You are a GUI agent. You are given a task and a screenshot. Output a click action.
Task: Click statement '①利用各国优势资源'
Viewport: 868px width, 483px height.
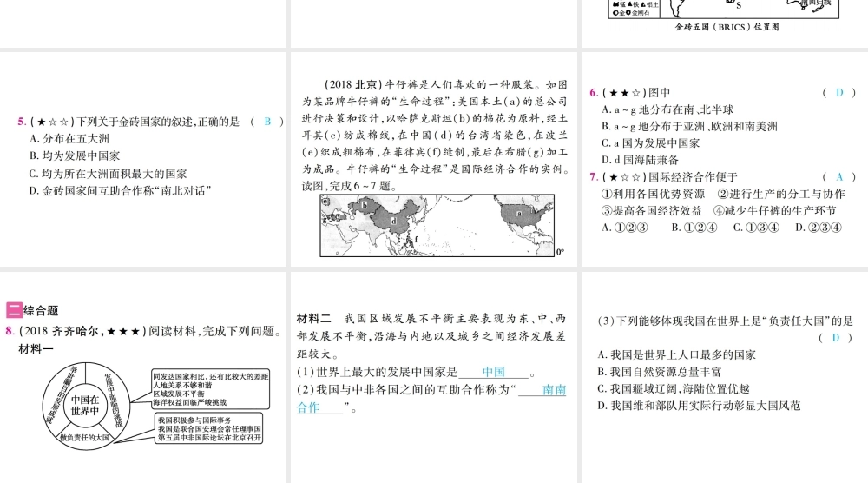[x=654, y=194]
